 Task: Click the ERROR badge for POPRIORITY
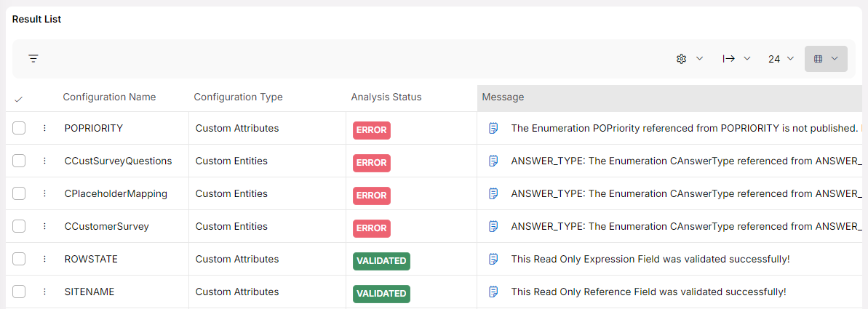tap(372, 130)
